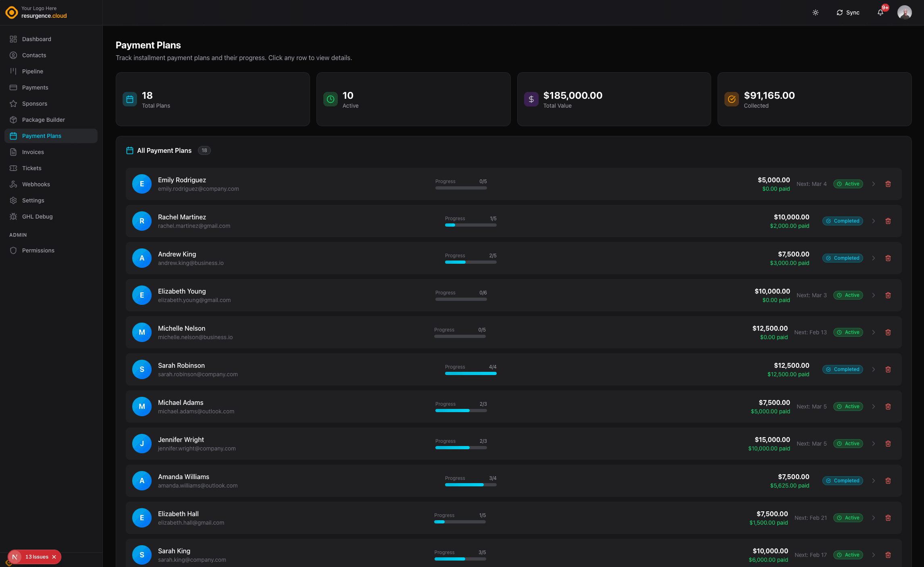The height and width of the screenshot is (567, 924).
Task: Open the profile avatar menu
Action: tap(905, 13)
